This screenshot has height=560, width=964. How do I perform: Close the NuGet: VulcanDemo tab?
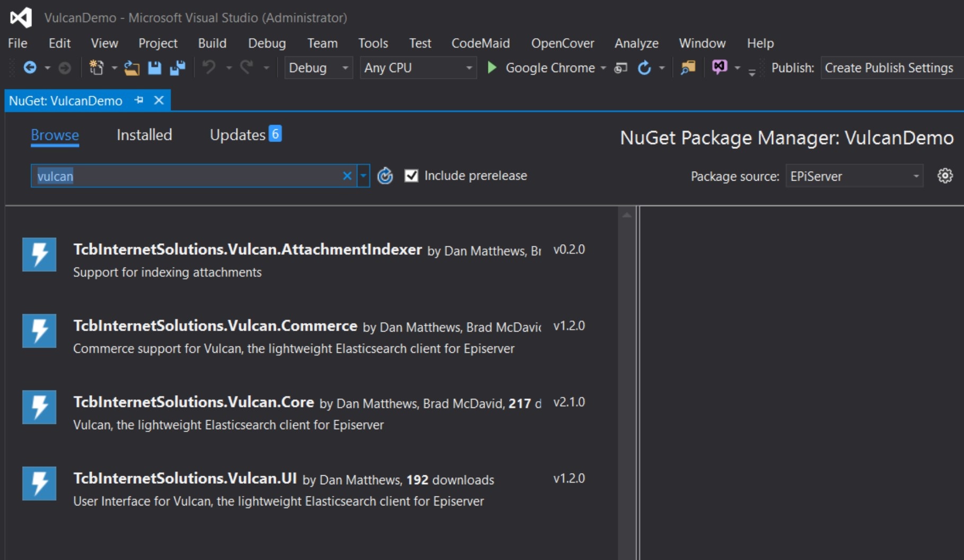(x=159, y=100)
